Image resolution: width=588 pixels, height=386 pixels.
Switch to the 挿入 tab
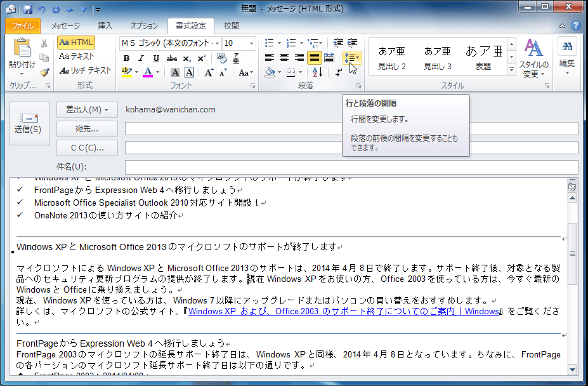[x=105, y=25]
